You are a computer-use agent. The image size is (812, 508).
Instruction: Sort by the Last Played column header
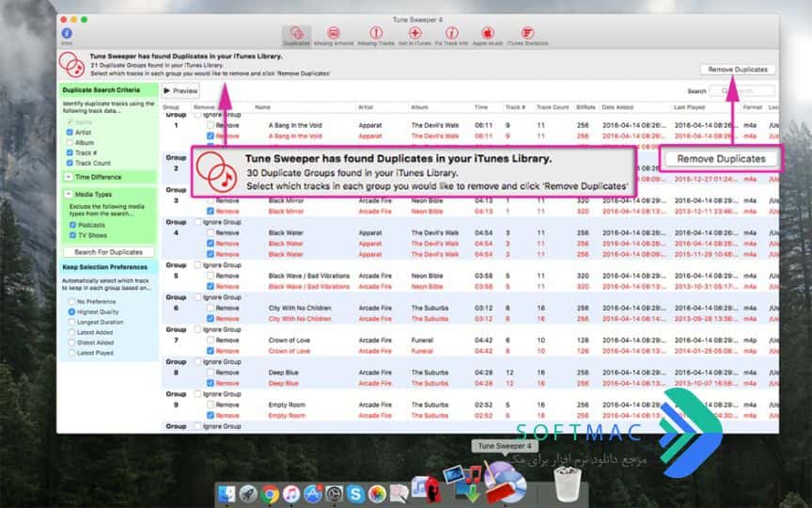tap(689, 107)
